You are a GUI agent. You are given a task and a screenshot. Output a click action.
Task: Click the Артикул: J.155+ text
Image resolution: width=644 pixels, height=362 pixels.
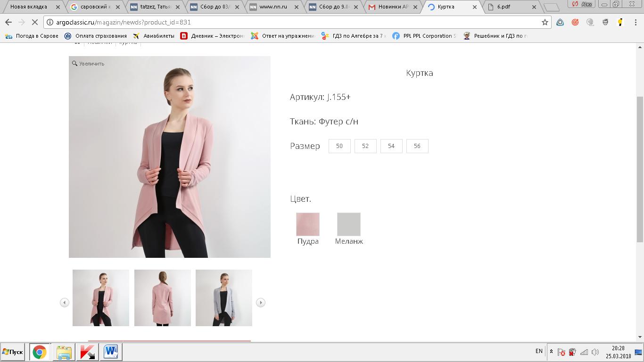point(320,97)
